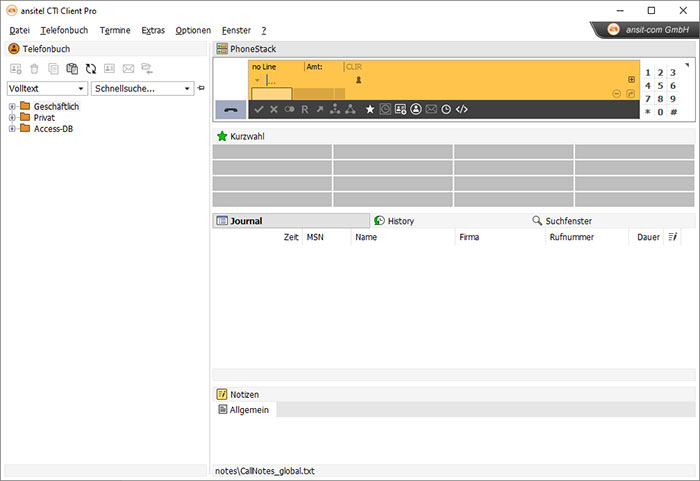The width and height of the screenshot is (700, 481).
Task: Click the transfer arrow icon in PhoneStack
Action: coord(320,109)
